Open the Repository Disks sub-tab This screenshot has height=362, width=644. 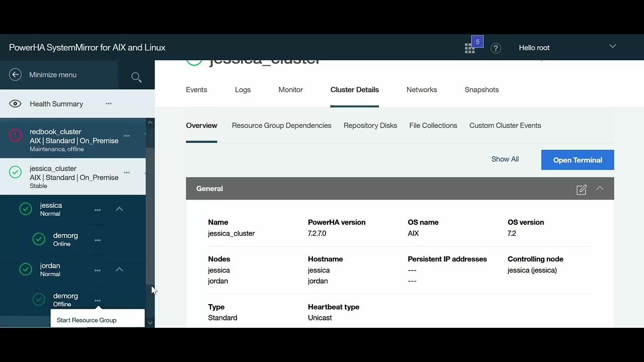370,125
